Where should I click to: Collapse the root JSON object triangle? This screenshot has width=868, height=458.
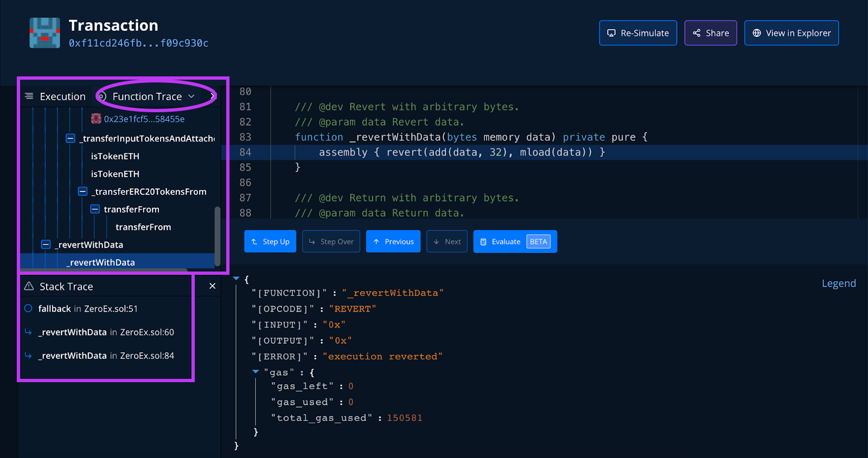point(237,279)
